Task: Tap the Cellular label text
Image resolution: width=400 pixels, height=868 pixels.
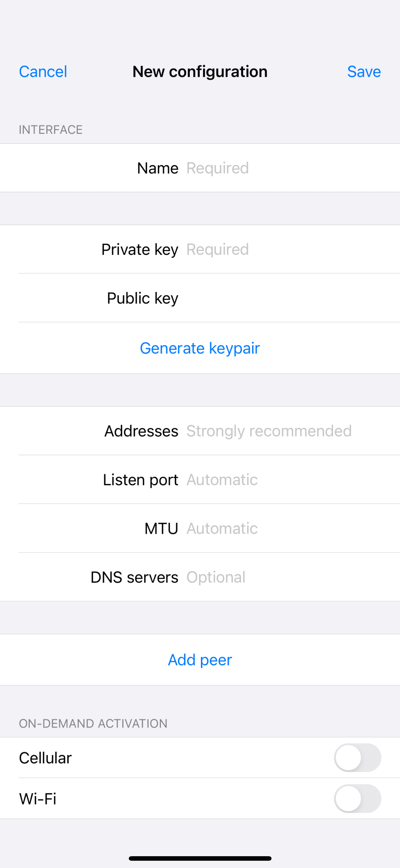Action: pyautogui.click(x=45, y=758)
